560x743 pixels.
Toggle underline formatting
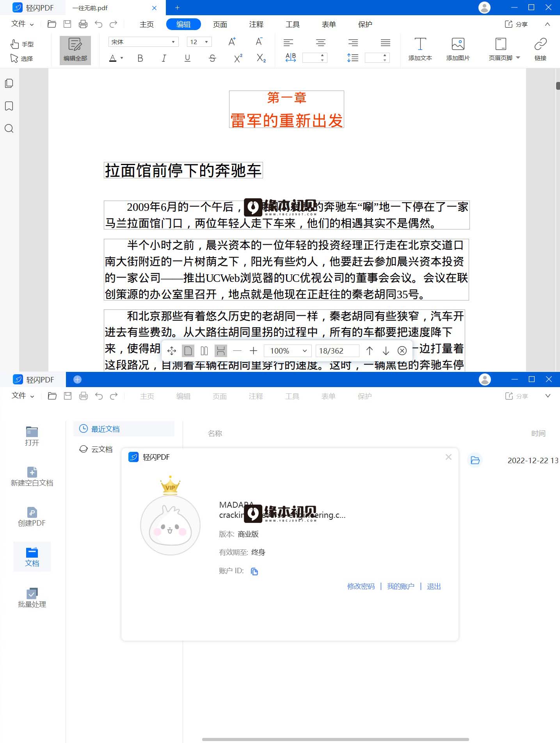coord(187,58)
